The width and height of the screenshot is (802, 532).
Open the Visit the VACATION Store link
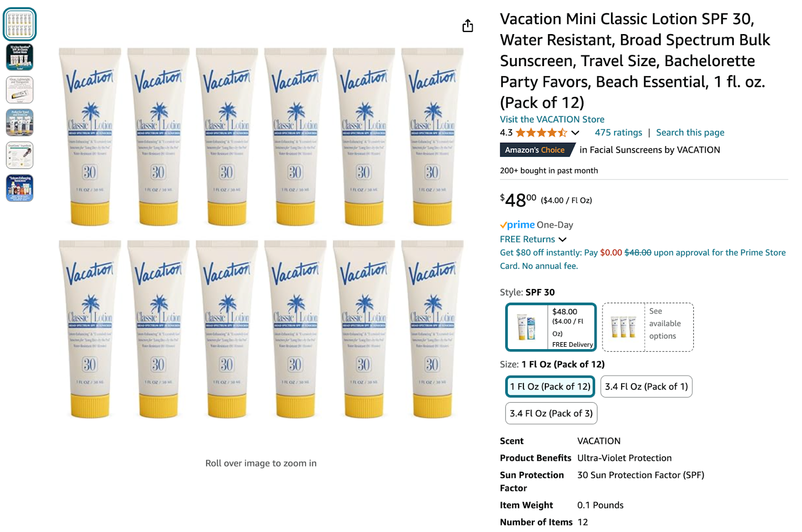(551, 119)
